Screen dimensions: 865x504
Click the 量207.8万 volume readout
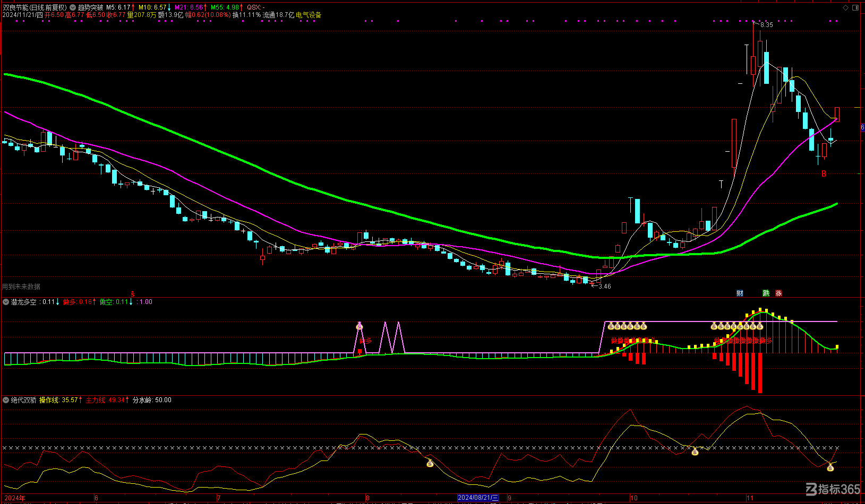click(x=142, y=15)
